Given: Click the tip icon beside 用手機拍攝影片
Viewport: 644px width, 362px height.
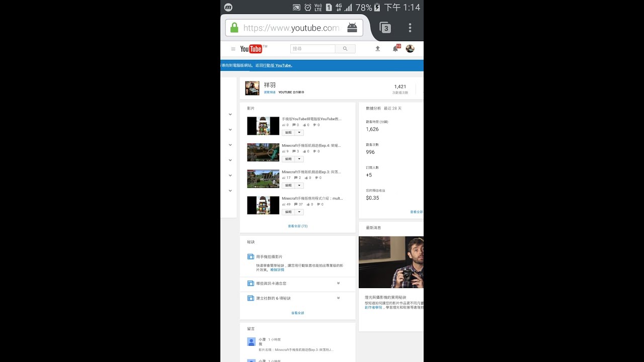Looking at the screenshot, I should click(251, 256).
